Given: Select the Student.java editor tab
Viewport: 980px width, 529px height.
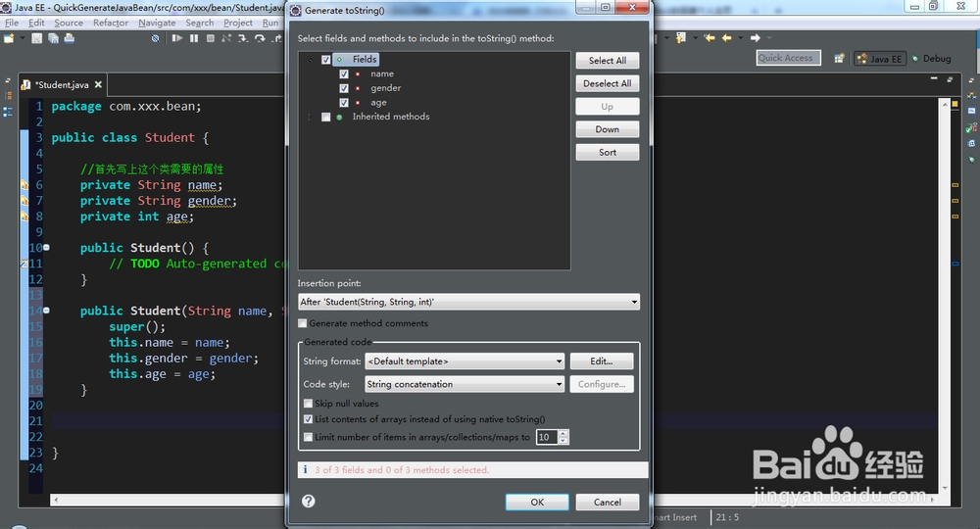Looking at the screenshot, I should pos(62,84).
